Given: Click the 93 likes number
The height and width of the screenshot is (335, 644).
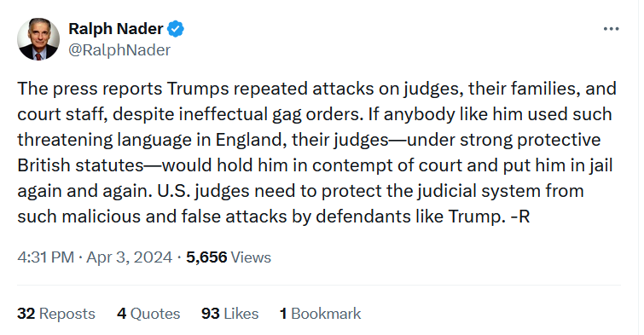Looking at the screenshot, I should 211,314.
